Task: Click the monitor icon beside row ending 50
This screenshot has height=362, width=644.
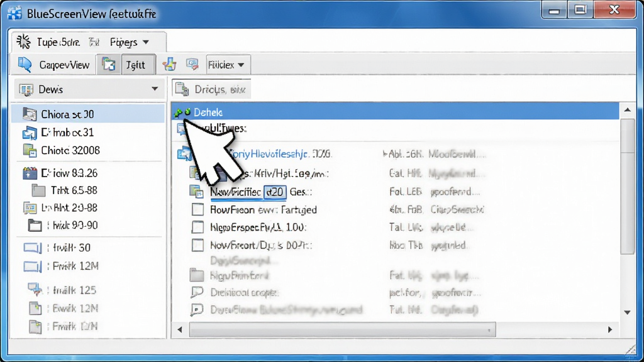Action: (33, 248)
